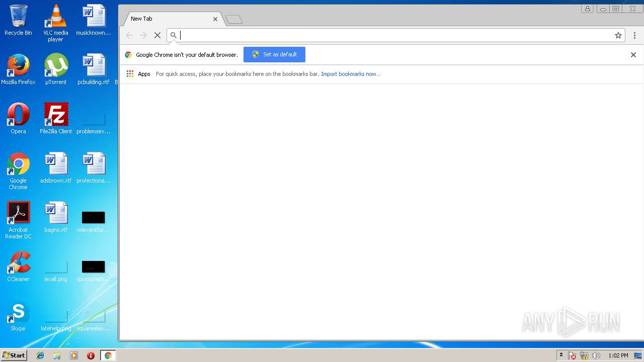Select the pcbuilding.rtf file
Image resolution: width=644 pixels, height=362 pixels.
(x=94, y=69)
